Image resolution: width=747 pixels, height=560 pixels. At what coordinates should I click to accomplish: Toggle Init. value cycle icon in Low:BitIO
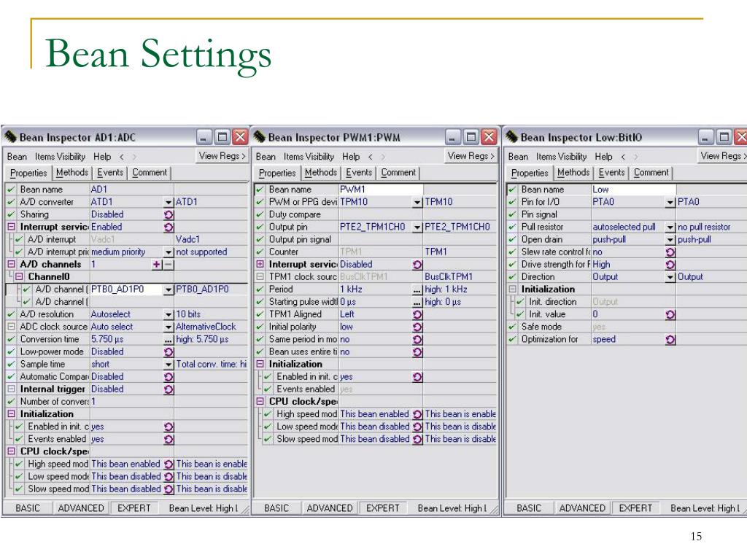[x=670, y=314]
